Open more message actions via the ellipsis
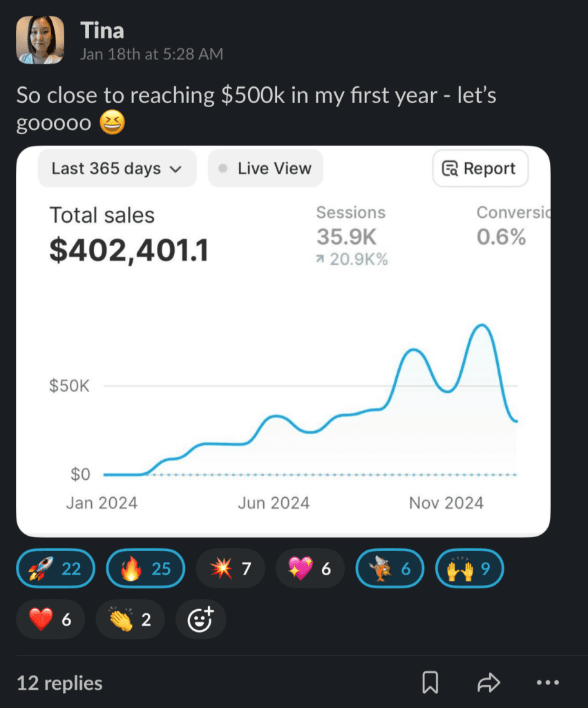This screenshot has height=708, width=588. click(547, 683)
